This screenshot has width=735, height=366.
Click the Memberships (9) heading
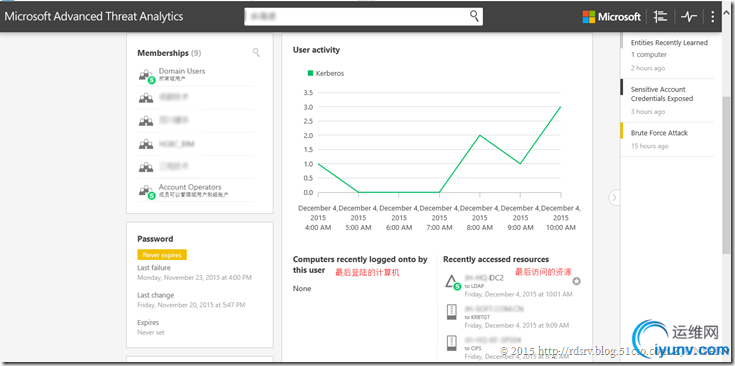(169, 53)
